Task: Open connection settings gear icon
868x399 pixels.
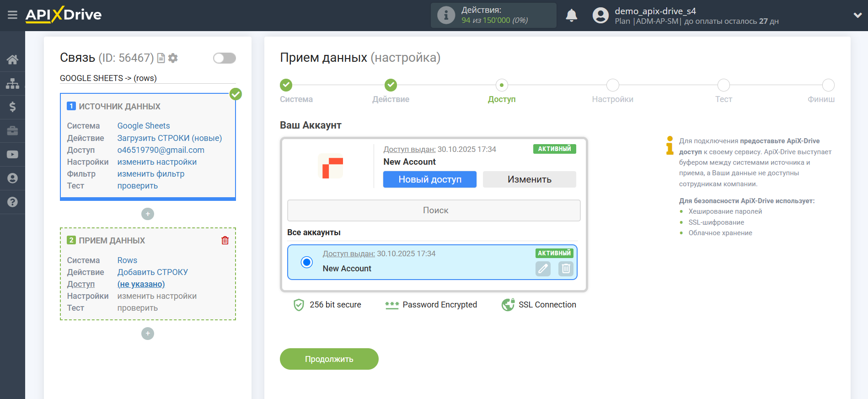Action: [173, 58]
